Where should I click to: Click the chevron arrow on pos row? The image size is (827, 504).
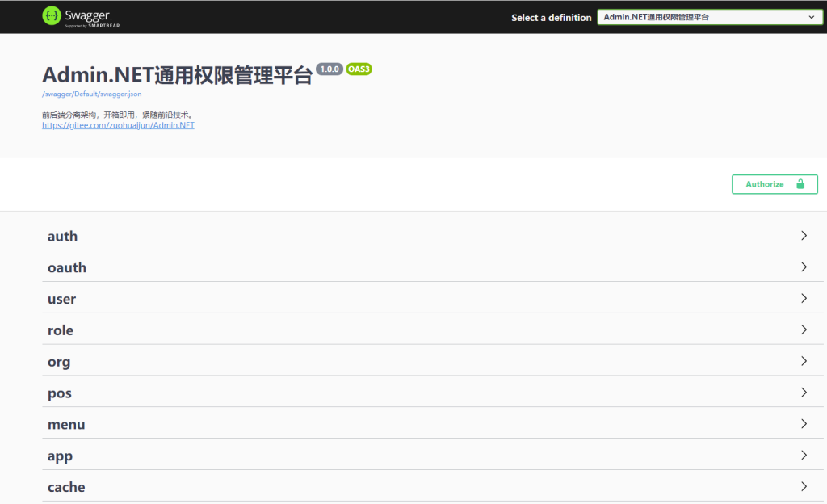coord(804,393)
